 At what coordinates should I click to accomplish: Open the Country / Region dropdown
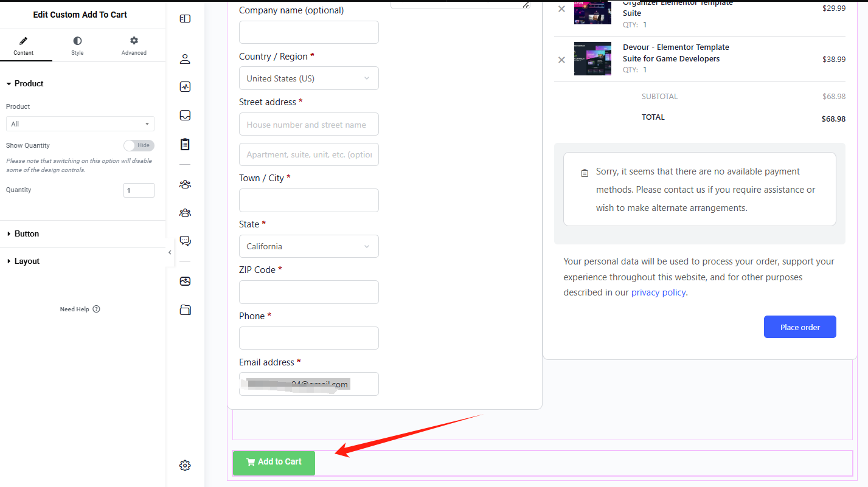tap(308, 78)
